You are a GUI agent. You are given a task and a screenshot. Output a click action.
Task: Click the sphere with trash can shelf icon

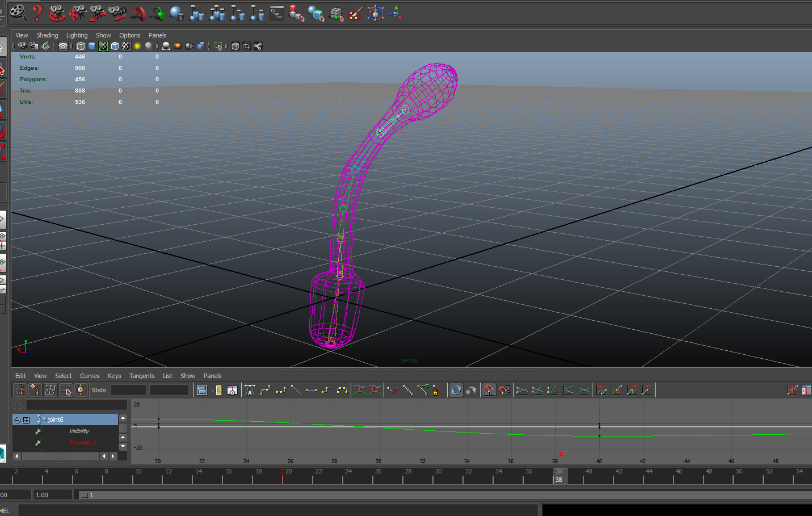177,13
